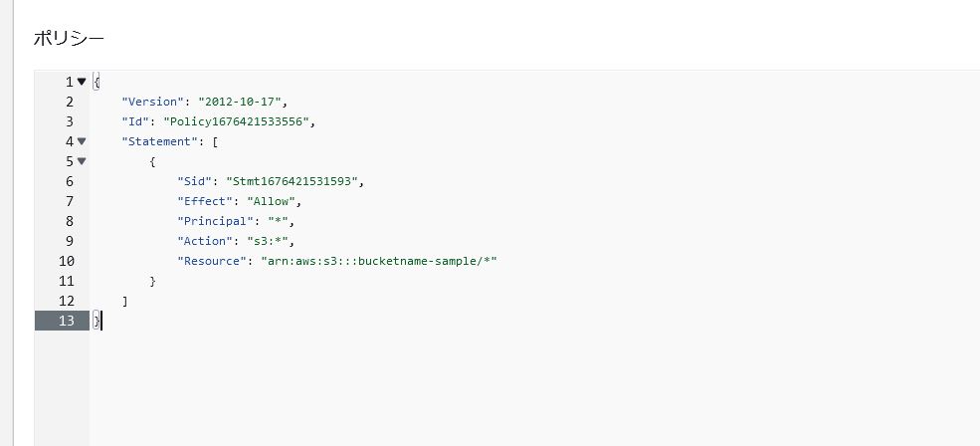
Task: Click the closing square bracket on line 12
Action: point(125,301)
